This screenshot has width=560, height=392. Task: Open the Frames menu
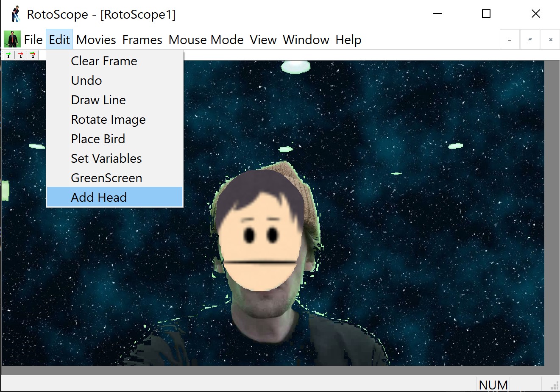click(x=142, y=40)
